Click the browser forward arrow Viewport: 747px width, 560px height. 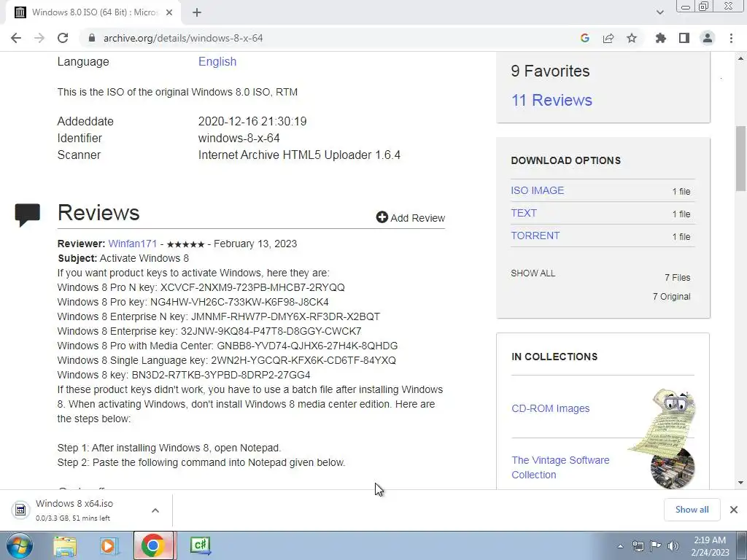[x=39, y=38]
